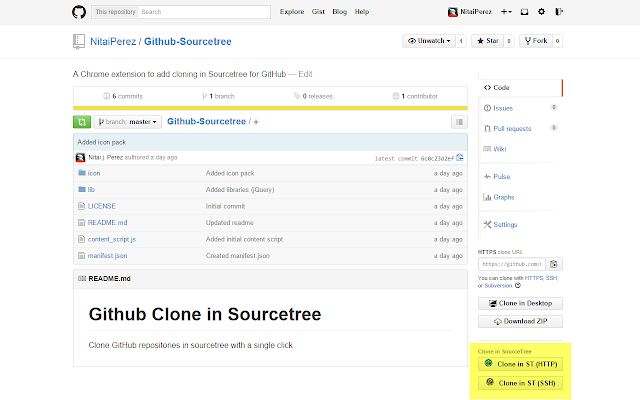The height and width of the screenshot is (400, 640).
Task: Edit the repository description
Action: point(305,74)
